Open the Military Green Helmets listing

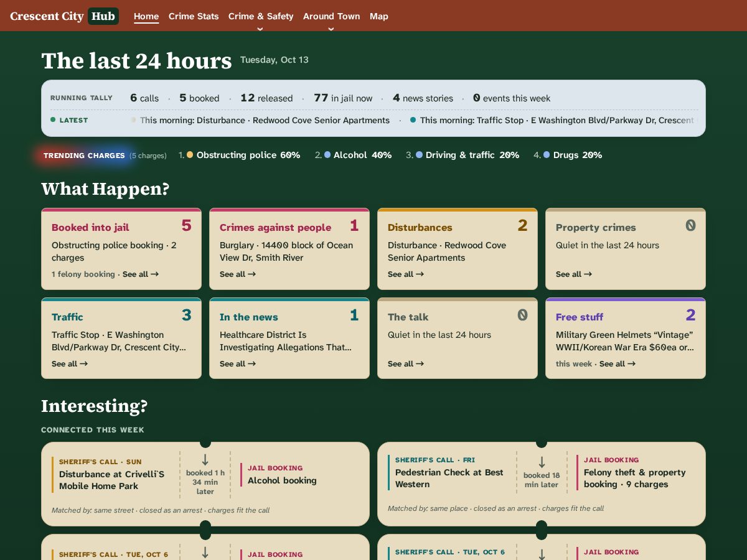pos(624,341)
